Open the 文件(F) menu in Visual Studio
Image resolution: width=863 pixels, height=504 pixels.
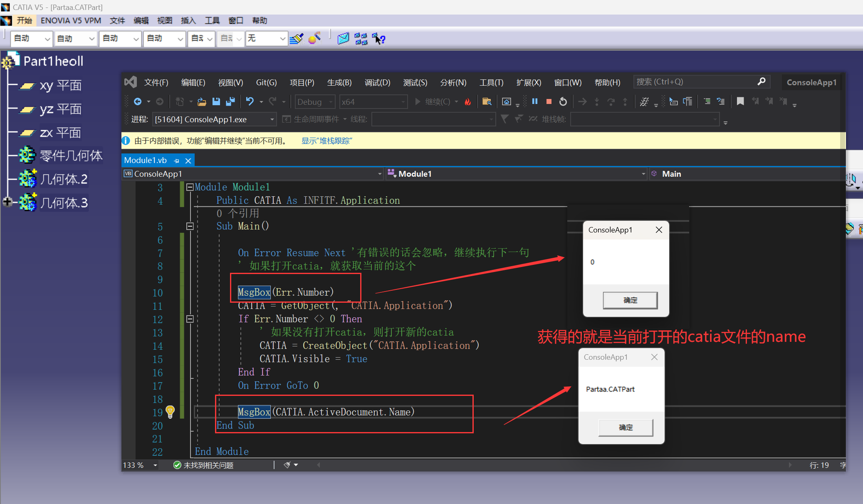156,82
